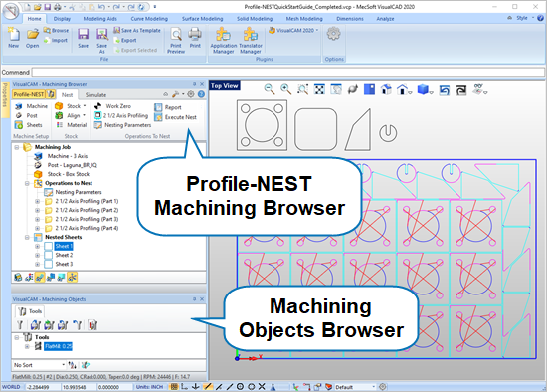The height and width of the screenshot is (392, 547).
Task: Click the Profile-NEST button
Action: [29, 94]
